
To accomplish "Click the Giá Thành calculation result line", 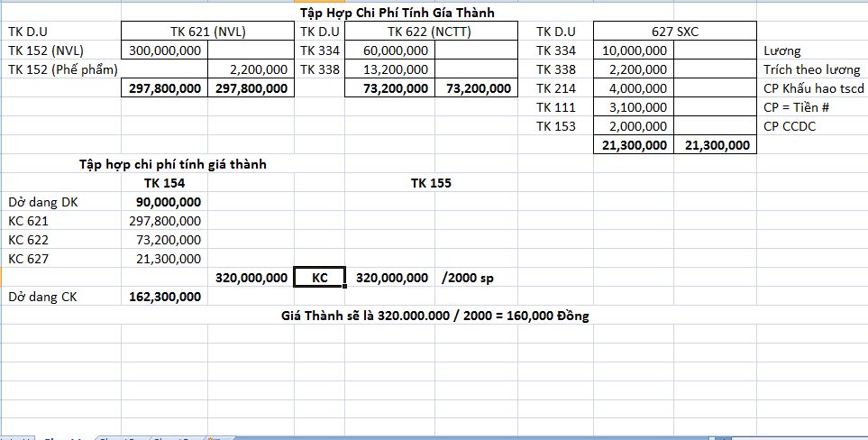I will pos(434,316).
